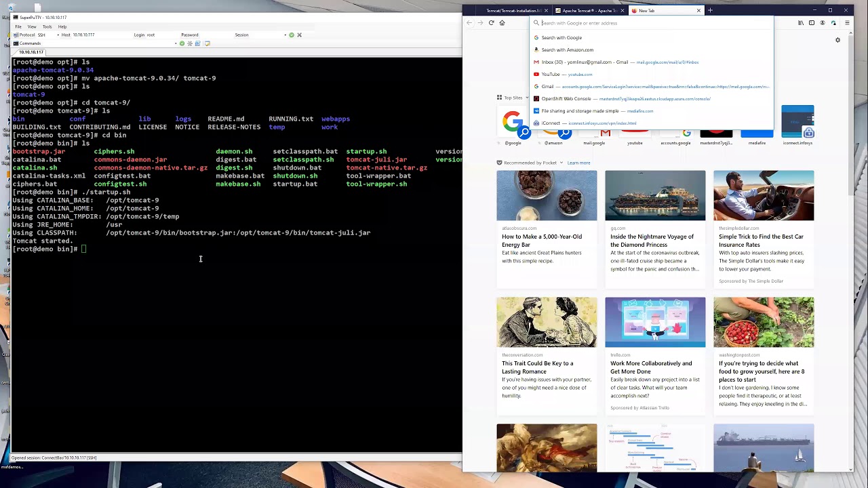Select Search with Amazon.com suggestion
This screenshot has width=868, height=488.
point(652,50)
